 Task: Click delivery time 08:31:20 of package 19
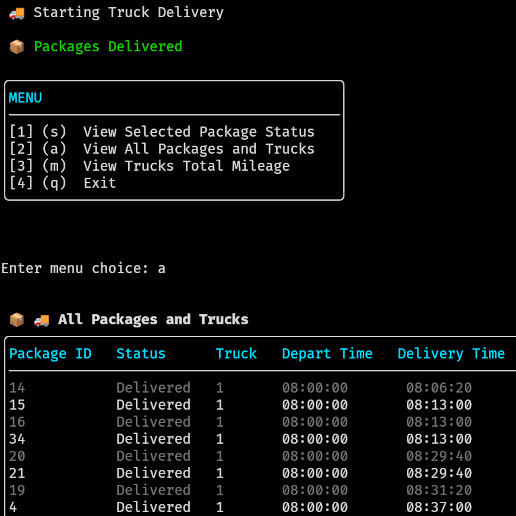click(439, 490)
